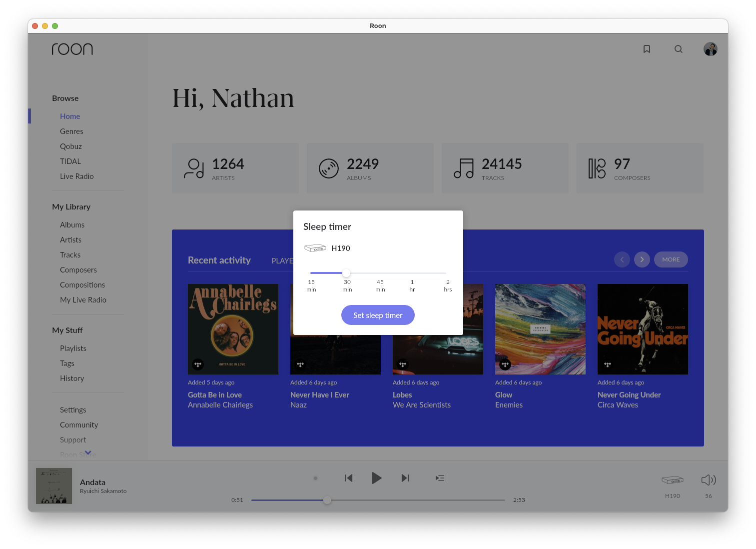Open Compositions in My Library
The image size is (756, 549).
tap(82, 284)
